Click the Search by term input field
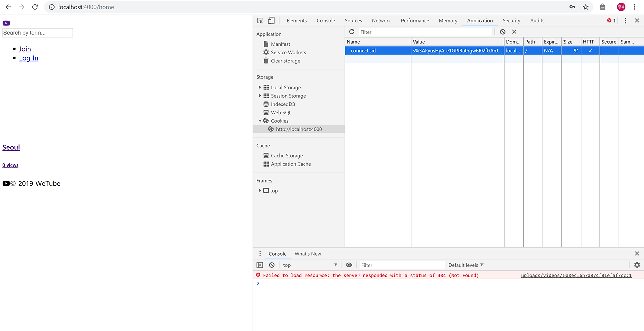Viewport: 644px width, 331px height. coord(38,33)
